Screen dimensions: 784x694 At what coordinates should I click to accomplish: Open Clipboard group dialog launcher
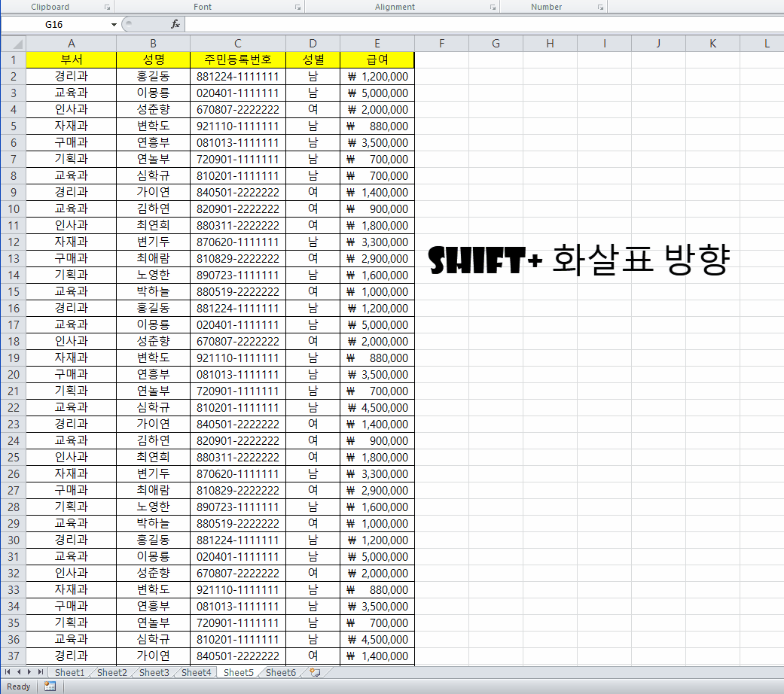pyautogui.click(x=107, y=7)
